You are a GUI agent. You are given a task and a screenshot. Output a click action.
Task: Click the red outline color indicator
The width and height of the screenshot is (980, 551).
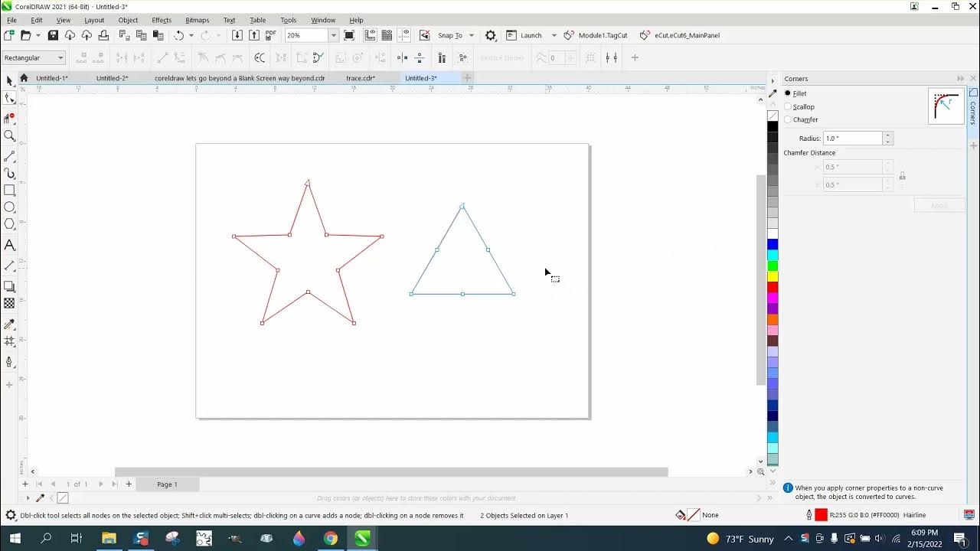[821, 515]
